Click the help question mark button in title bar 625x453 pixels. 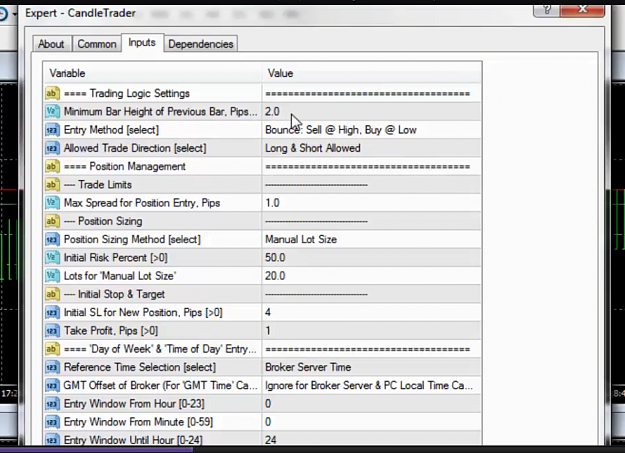coord(546,10)
